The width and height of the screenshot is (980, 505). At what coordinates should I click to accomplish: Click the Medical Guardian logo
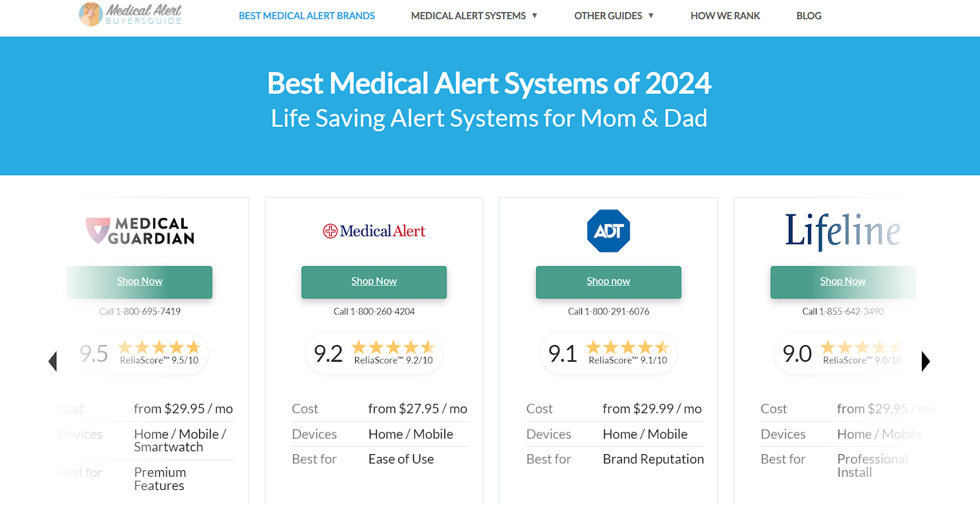tap(140, 231)
